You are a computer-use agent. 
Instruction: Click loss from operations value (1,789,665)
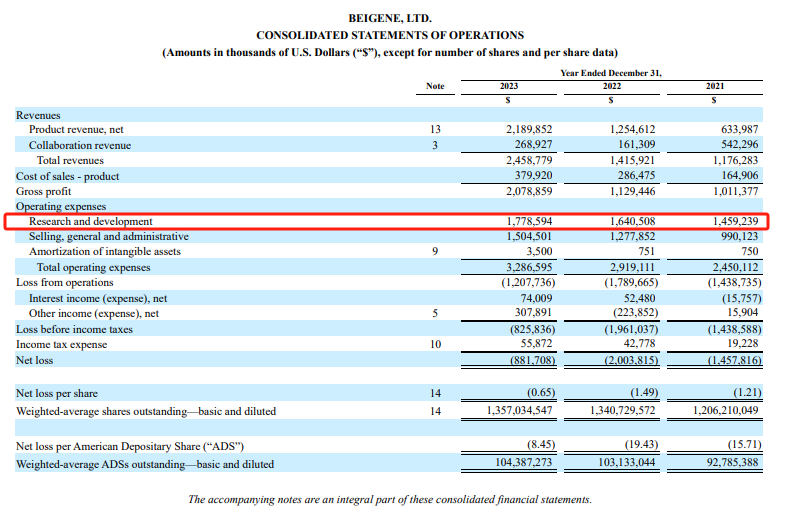(632, 283)
